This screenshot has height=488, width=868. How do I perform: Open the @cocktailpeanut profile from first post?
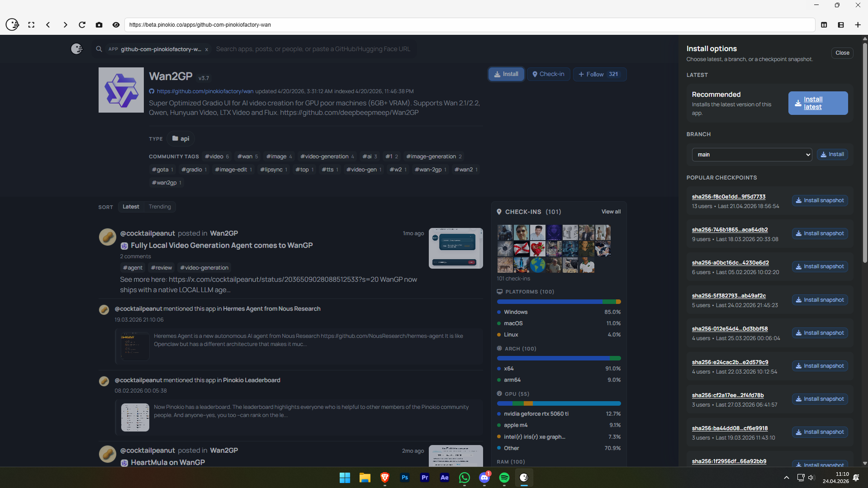click(147, 233)
